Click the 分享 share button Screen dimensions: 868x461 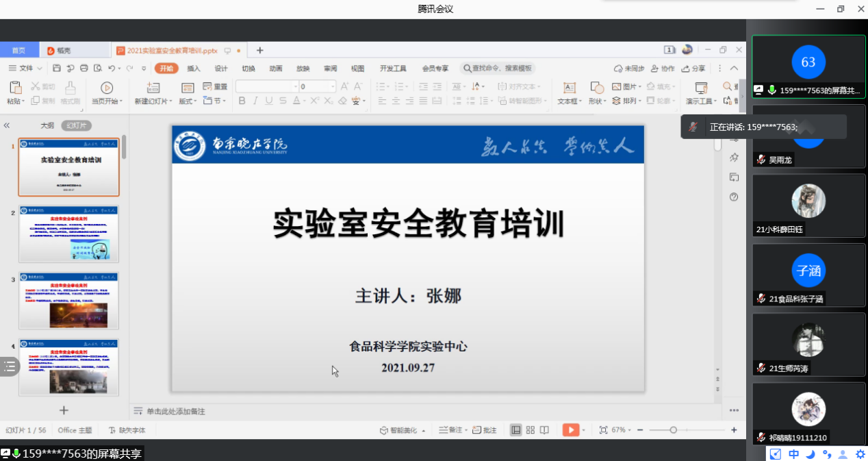(693, 68)
